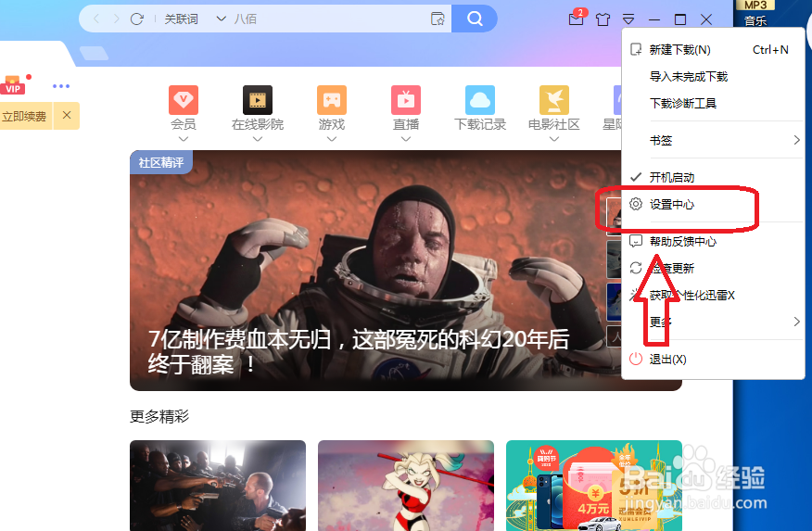Expand the chevron under 会员
The image size is (812, 531).
[x=184, y=139]
